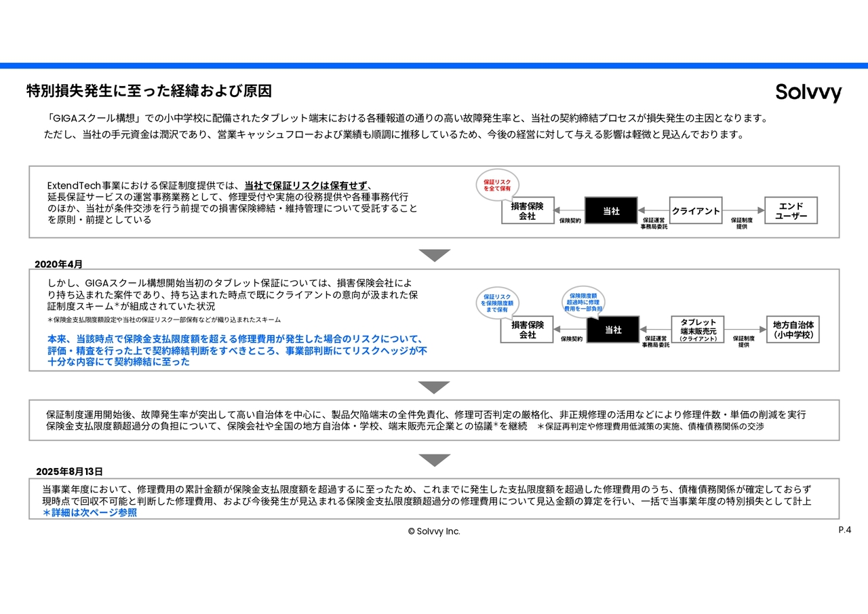Click the blue line ending 契約締結に至った
This screenshot has width=868, height=614.
[119, 362]
